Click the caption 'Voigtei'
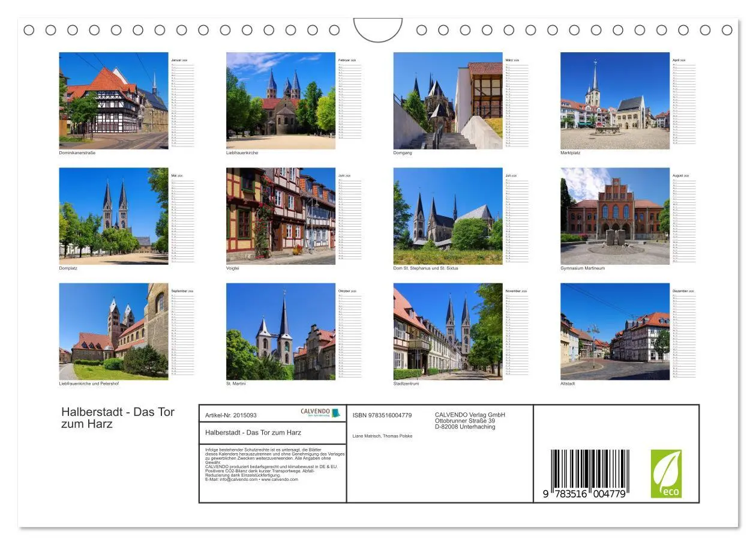 [x=232, y=268]
